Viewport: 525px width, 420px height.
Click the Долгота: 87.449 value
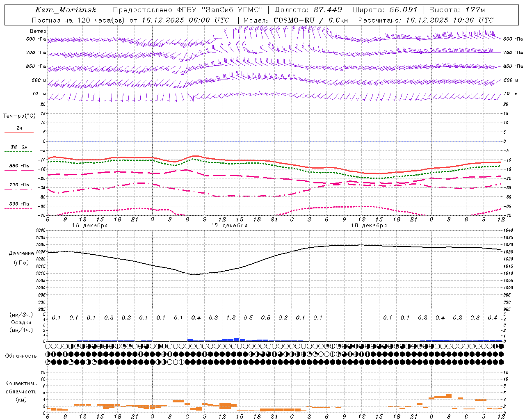[308, 10]
